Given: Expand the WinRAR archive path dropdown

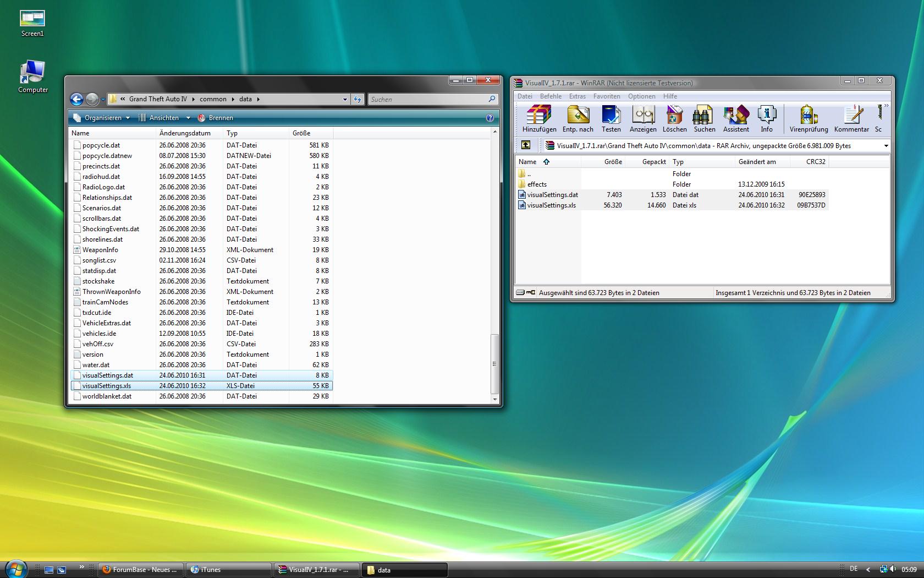Looking at the screenshot, I should 886,146.
